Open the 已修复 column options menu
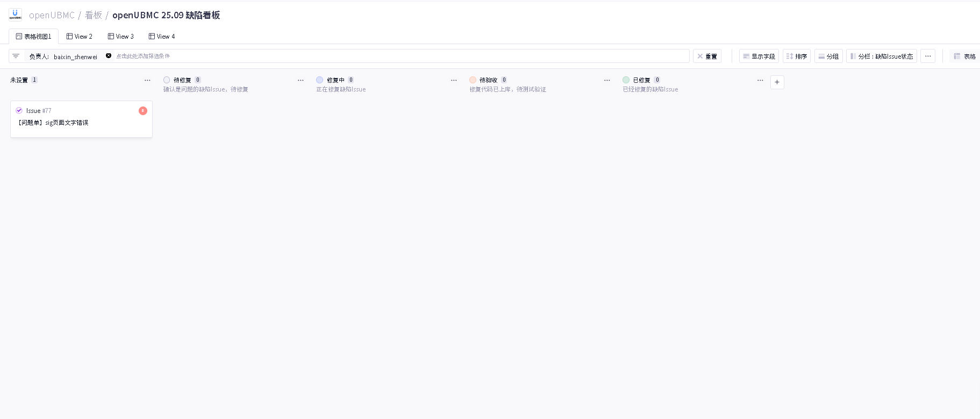980x419 pixels. [760, 80]
